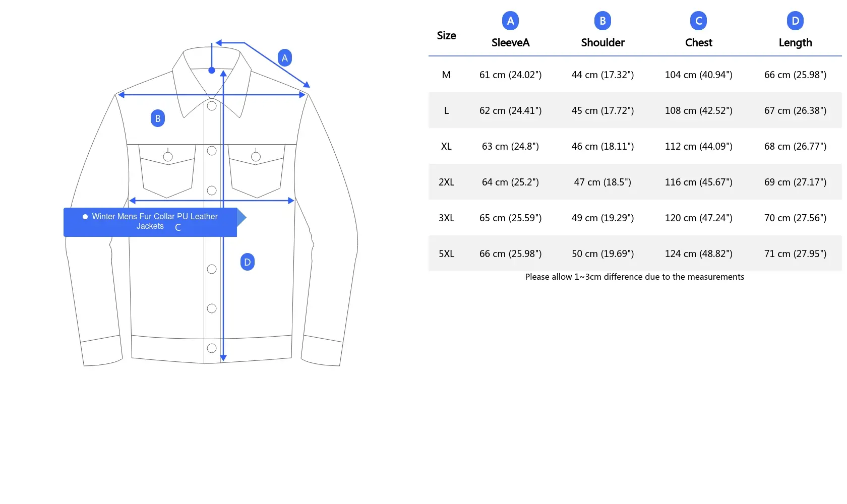
Task: Click the Shoulder column header text
Action: [x=602, y=43]
